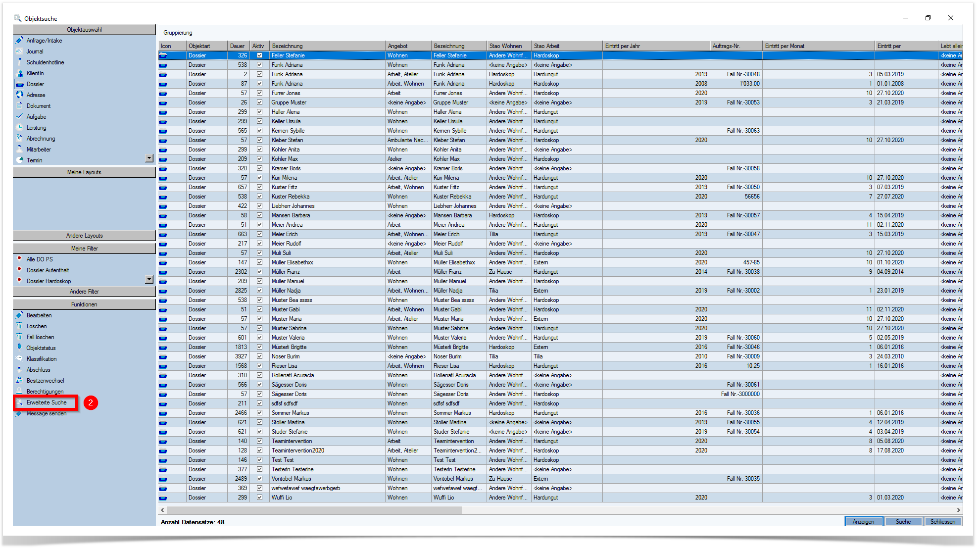Image resolution: width=980 pixels, height=550 pixels.
Task: Toggle the Aktiv checkbox for Noser Burim
Action: coord(259,356)
